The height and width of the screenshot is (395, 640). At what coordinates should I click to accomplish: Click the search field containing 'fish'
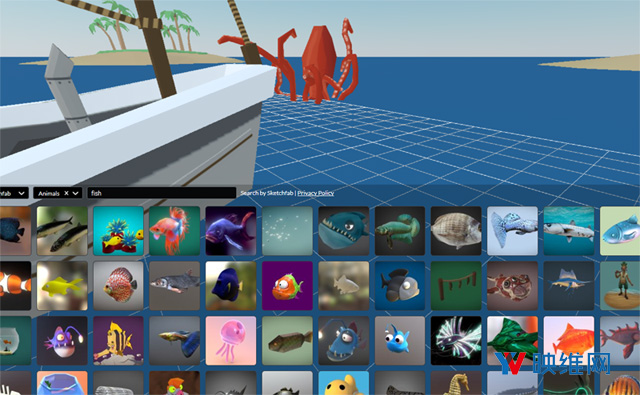[x=162, y=193]
